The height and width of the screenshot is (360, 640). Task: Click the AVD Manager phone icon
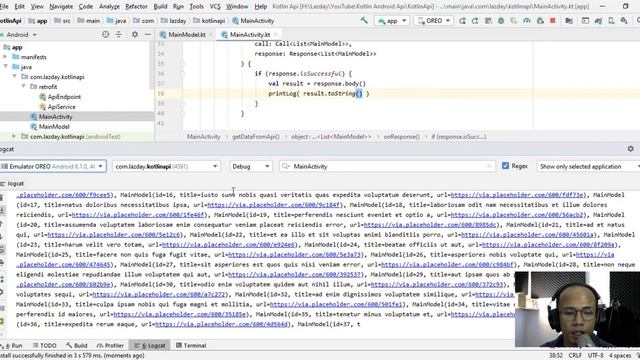tap(611, 20)
